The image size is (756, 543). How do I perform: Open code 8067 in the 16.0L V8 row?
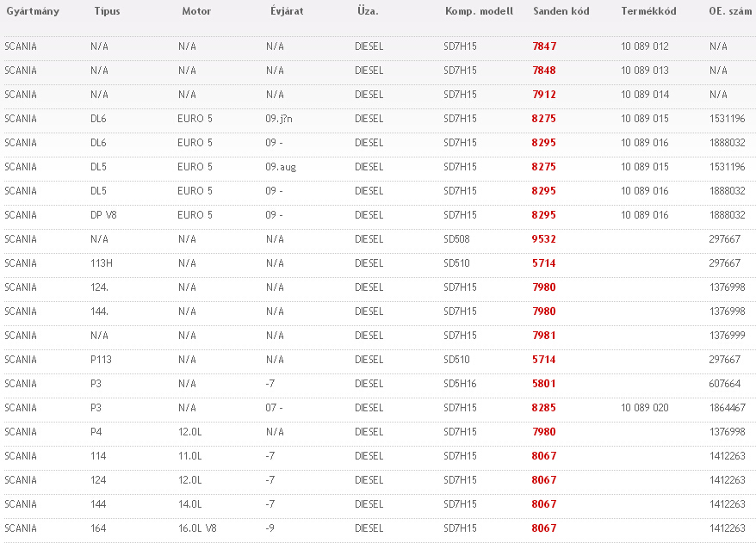[544, 528]
